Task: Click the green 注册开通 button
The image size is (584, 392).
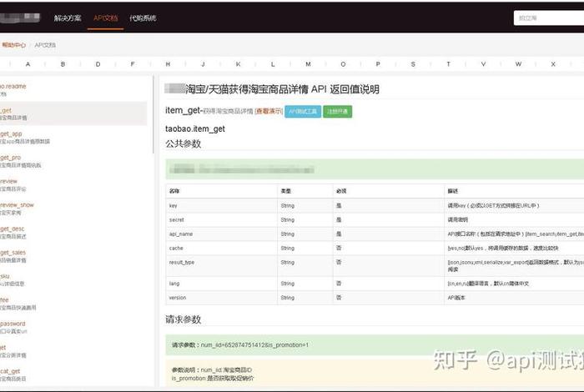Action: click(x=337, y=111)
